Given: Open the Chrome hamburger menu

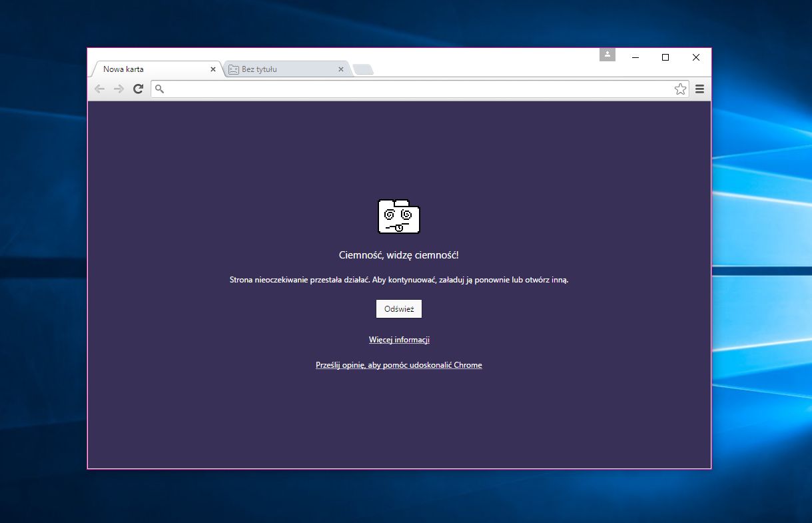Looking at the screenshot, I should coord(699,89).
